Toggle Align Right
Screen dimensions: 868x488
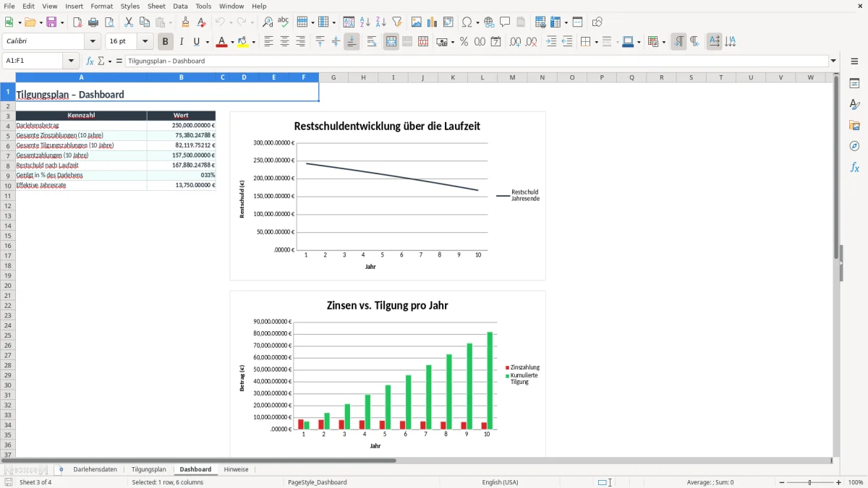pos(301,42)
